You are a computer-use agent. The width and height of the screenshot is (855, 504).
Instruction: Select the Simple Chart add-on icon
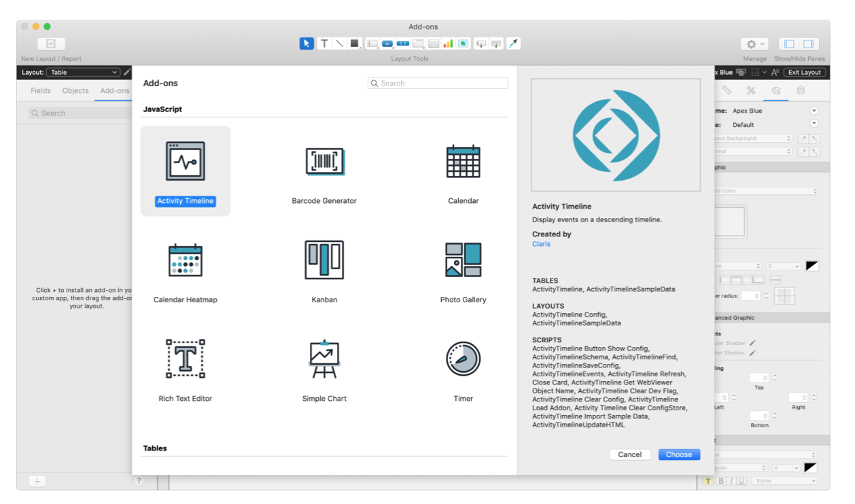point(324,359)
